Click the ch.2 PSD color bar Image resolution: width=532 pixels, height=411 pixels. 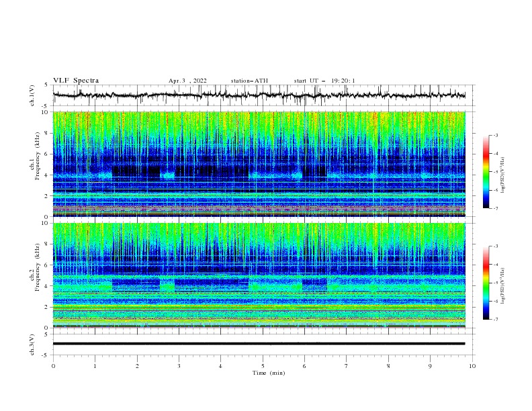pos(486,283)
